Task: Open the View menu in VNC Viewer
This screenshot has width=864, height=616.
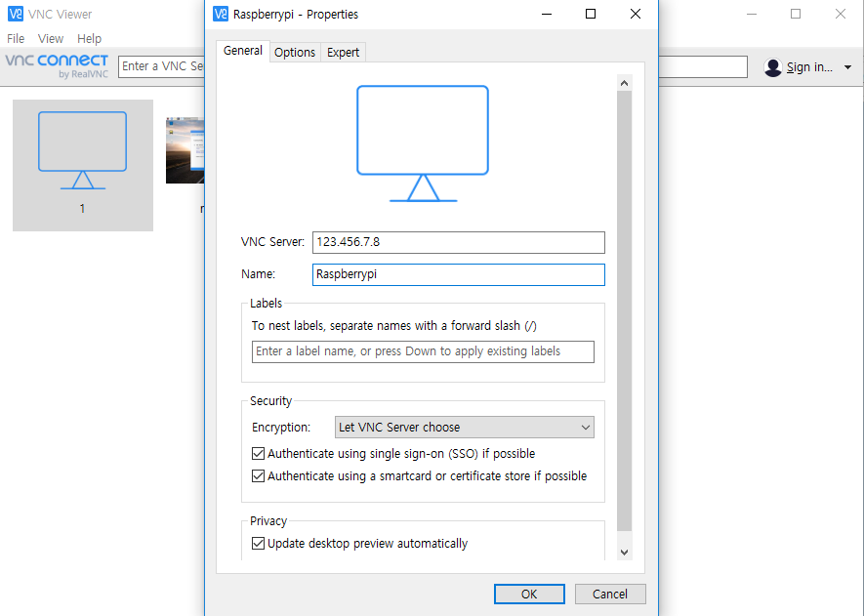Action: tap(51, 39)
